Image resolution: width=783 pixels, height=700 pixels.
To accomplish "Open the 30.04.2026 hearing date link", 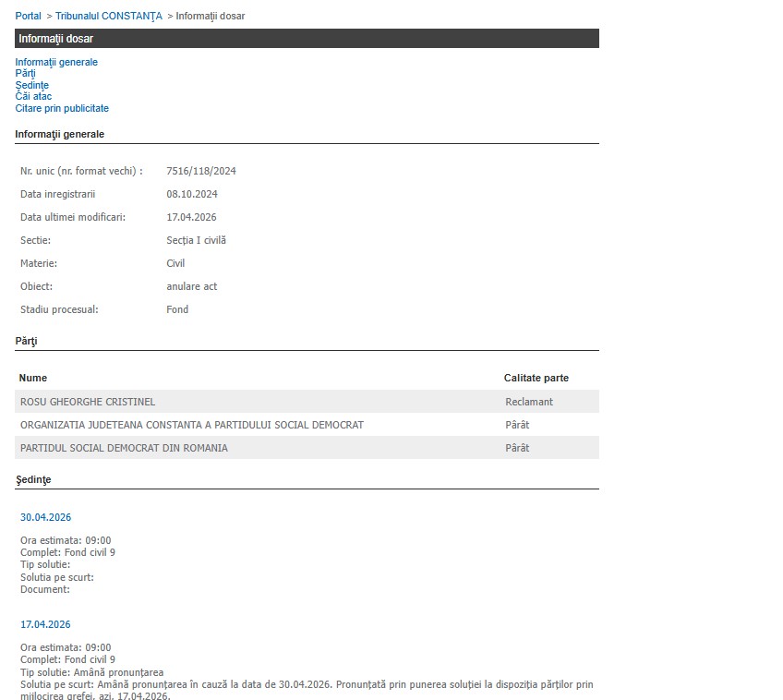I will pyautogui.click(x=45, y=517).
